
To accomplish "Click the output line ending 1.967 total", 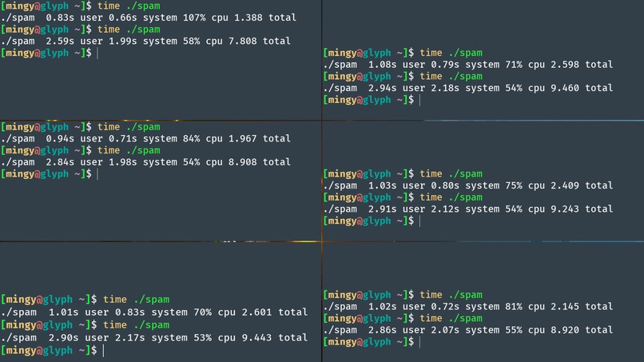I will point(145,138).
